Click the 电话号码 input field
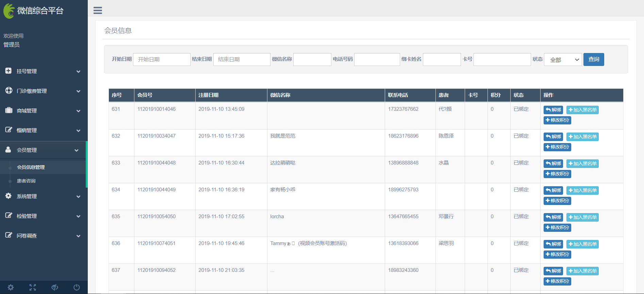 pos(377,59)
